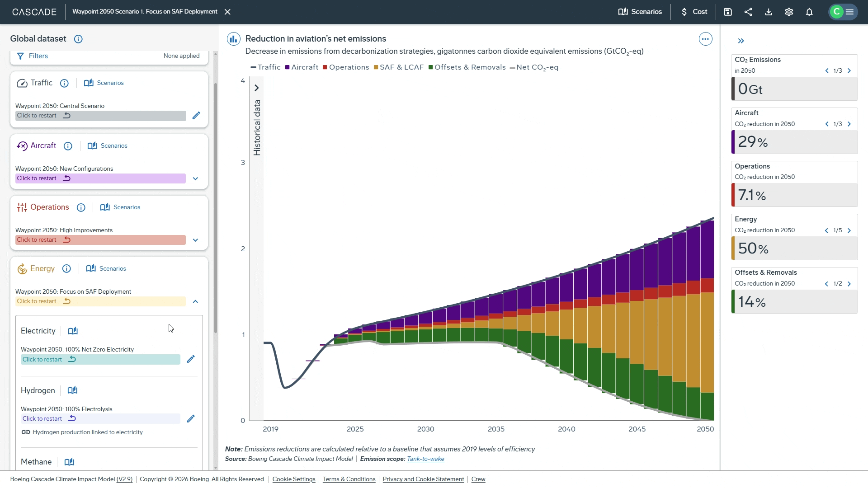Open the Tank-to-wake emission scope link
The height and width of the screenshot is (488, 868).
[425, 459]
